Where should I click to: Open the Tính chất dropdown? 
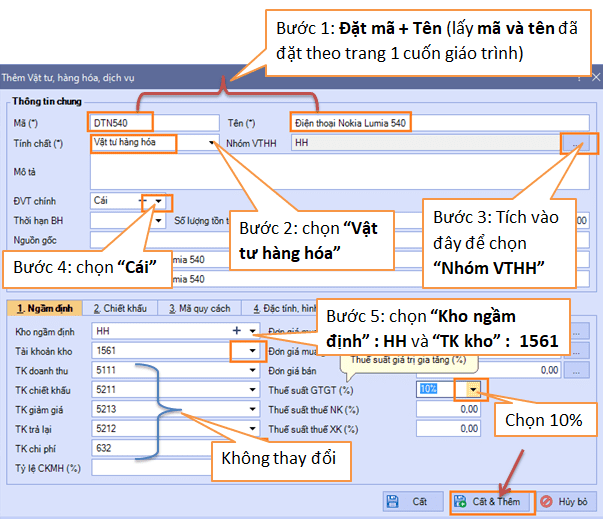(213, 143)
